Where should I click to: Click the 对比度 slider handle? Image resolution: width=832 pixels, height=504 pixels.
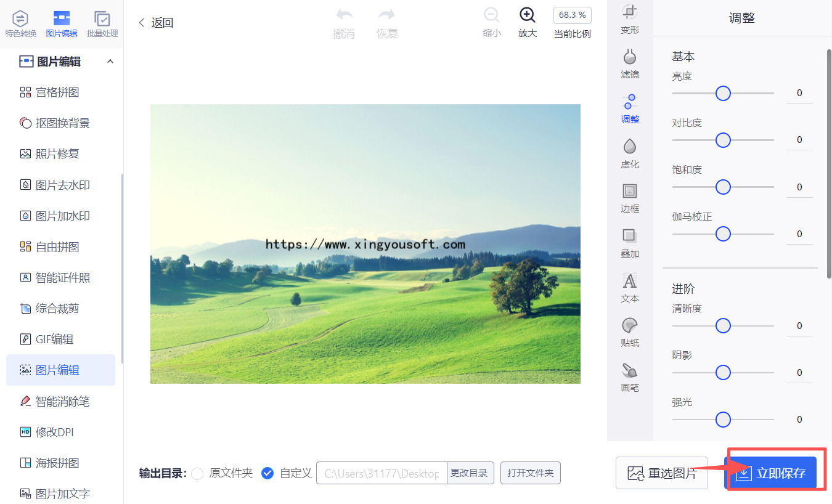pos(723,140)
